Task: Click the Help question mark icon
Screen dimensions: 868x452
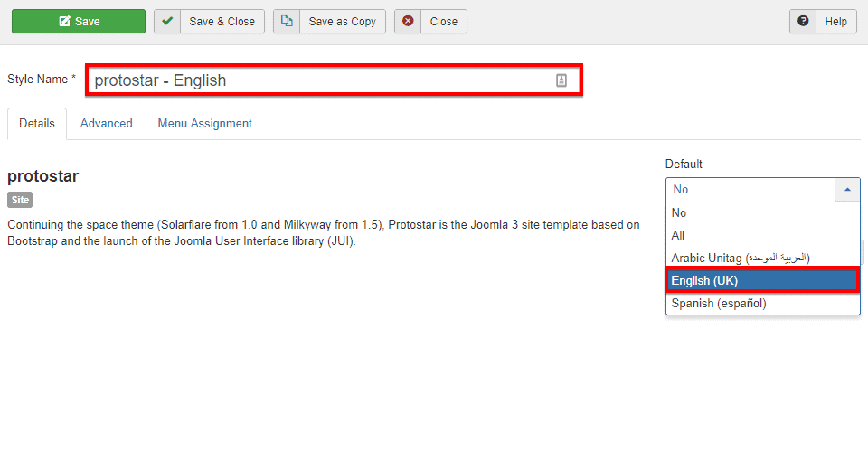Action: (x=803, y=21)
